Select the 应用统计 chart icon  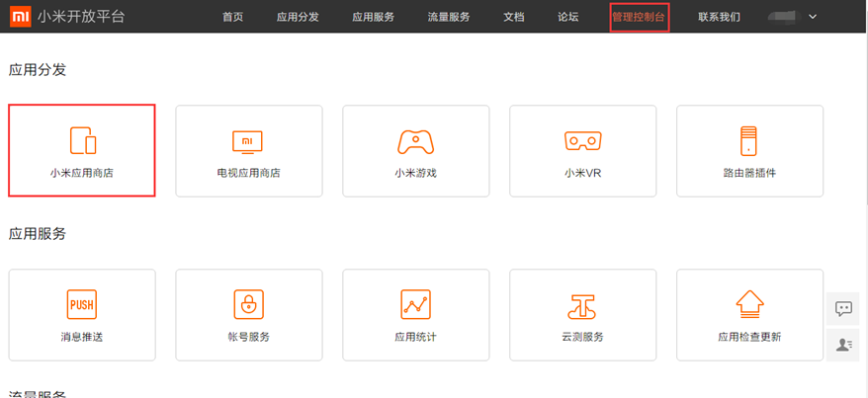[415, 305]
